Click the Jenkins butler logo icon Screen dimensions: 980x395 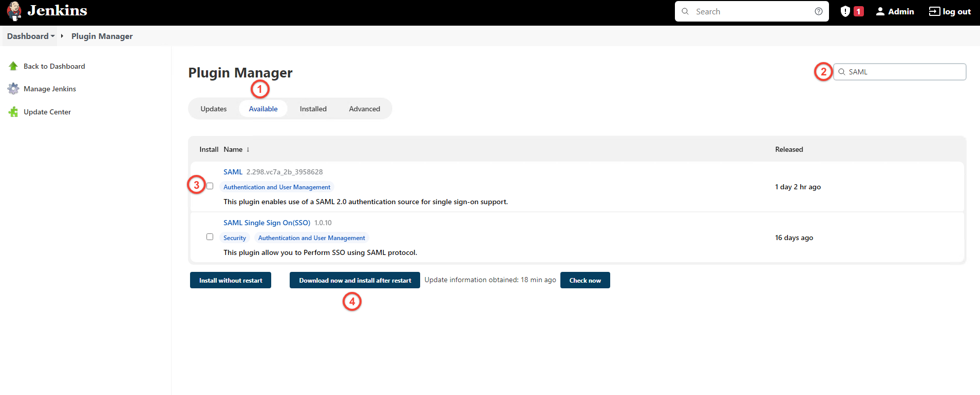[14, 11]
